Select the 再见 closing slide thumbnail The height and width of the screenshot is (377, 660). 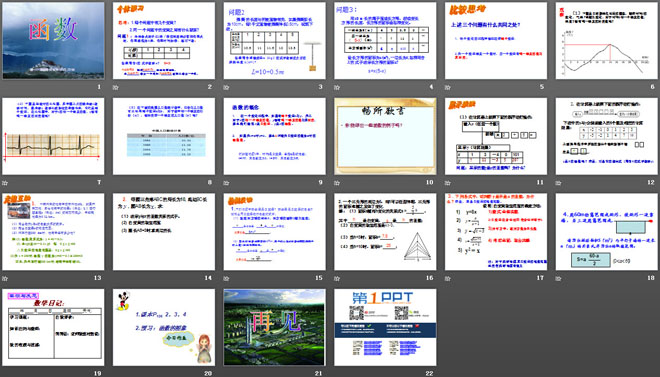point(274,327)
